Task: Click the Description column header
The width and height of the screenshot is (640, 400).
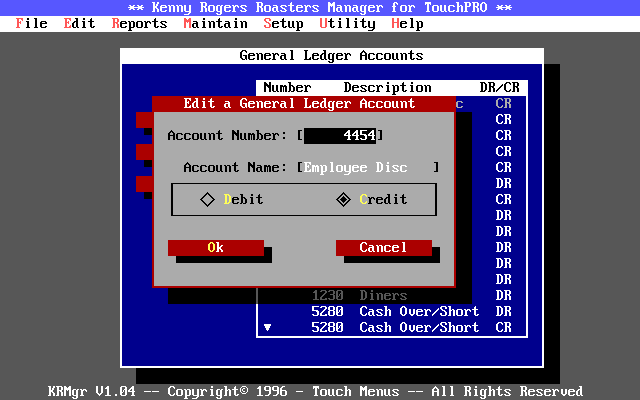Action: [x=387, y=87]
